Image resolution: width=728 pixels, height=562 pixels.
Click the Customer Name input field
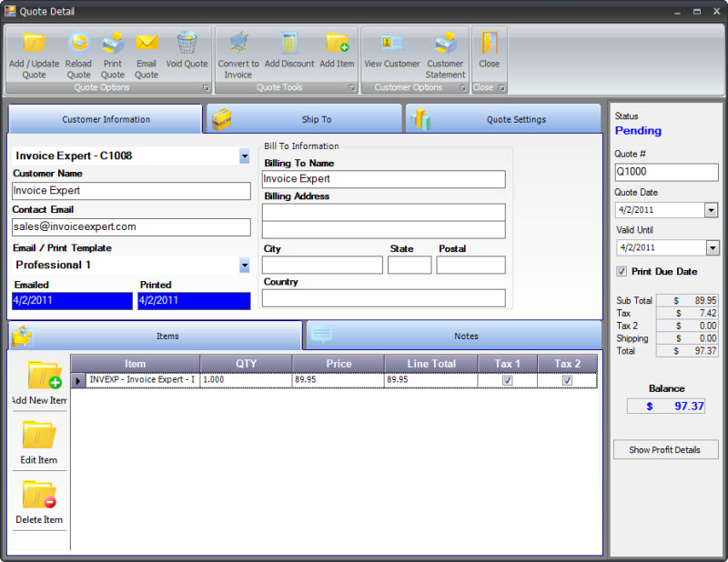click(x=131, y=191)
